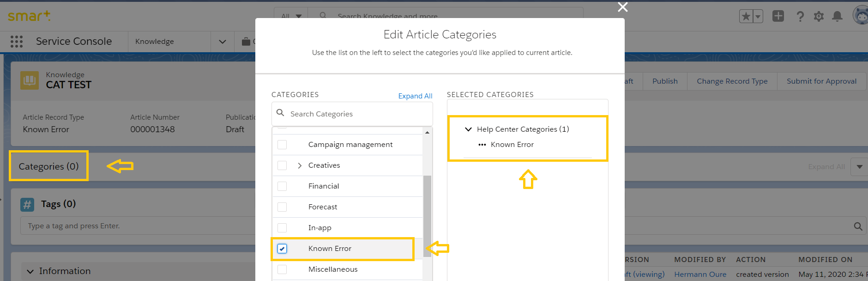Click the Favorites star icon

point(746,17)
